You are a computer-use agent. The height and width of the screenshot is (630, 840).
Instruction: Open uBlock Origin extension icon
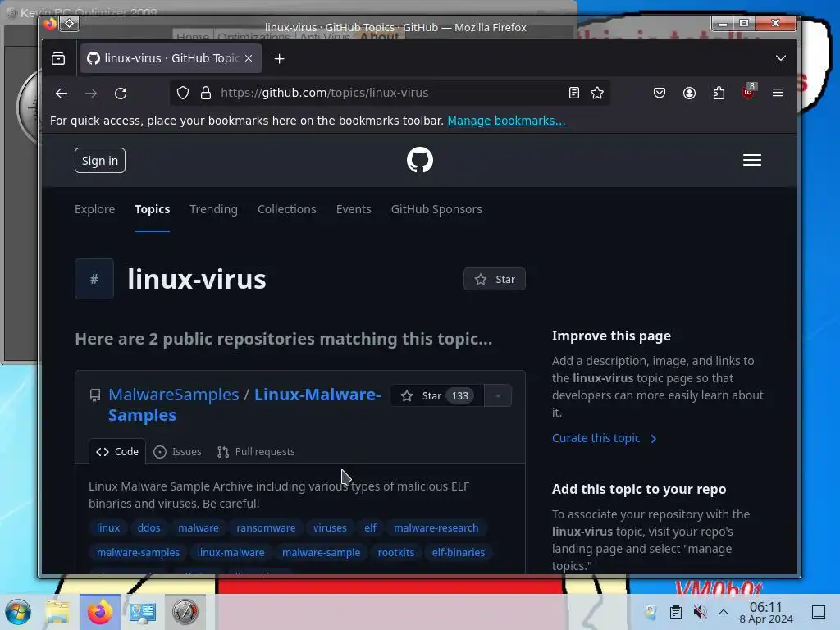748,91
